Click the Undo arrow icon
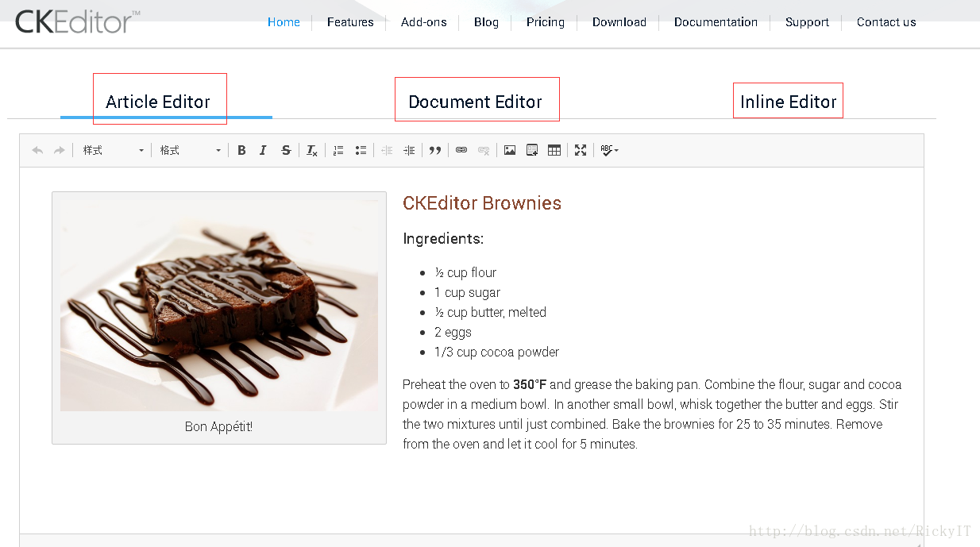Screen dimensions: 980x547 37,151
